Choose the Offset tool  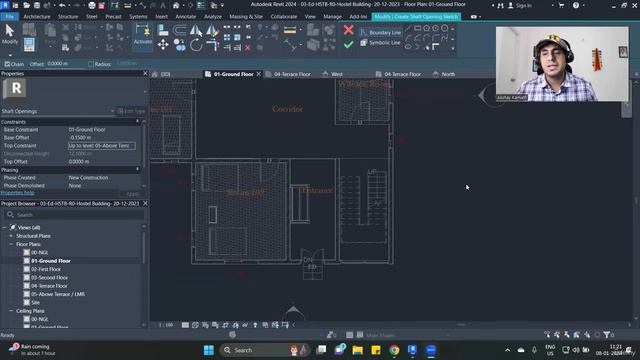(179, 30)
